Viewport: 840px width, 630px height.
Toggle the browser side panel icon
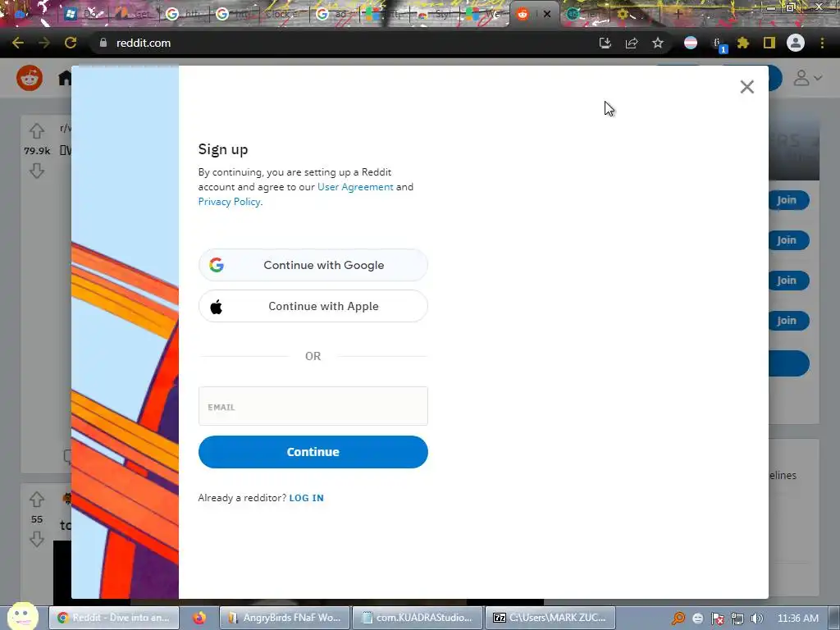click(769, 43)
